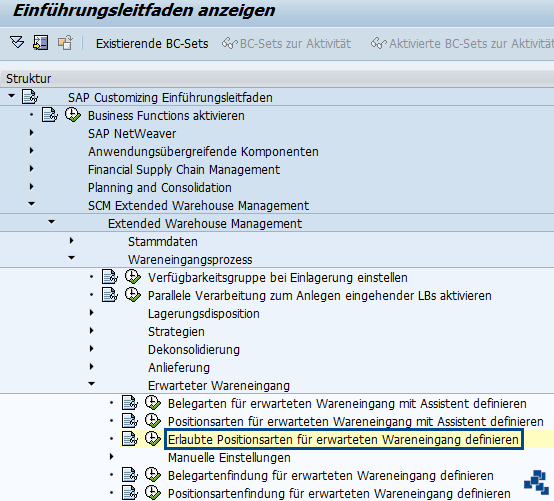Image resolution: width=554 pixels, height=501 pixels.
Task: Open documentation icon for SAP Customizing Einführungsleitfaden
Action: 30,96
